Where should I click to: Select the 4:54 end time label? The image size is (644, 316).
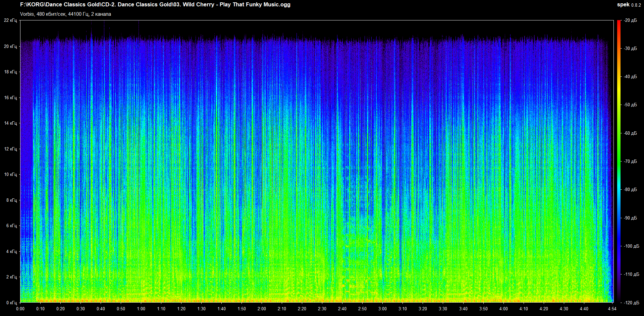(612, 309)
